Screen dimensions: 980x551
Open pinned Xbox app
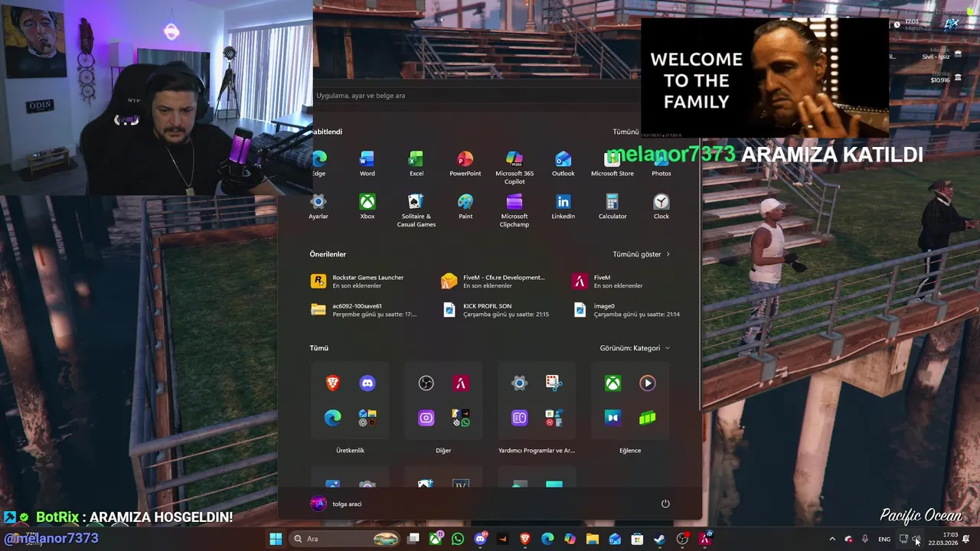(367, 207)
